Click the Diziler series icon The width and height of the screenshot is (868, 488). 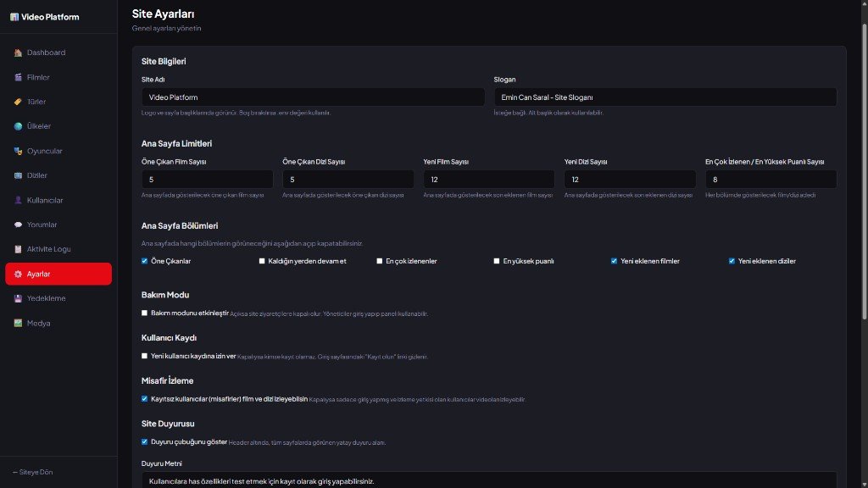tap(19, 175)
